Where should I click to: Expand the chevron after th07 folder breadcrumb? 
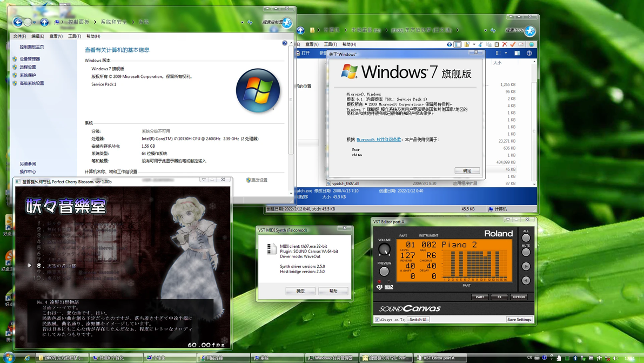click(457, 30)
